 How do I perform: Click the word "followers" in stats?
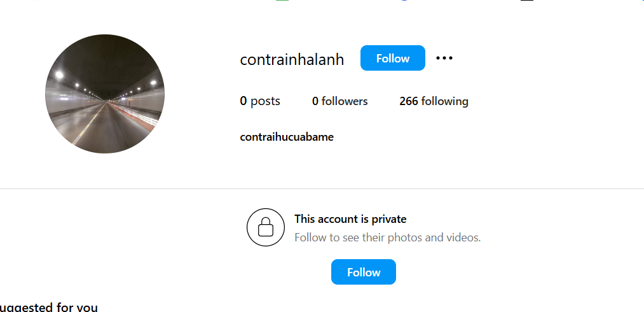(x=345, y=101)
